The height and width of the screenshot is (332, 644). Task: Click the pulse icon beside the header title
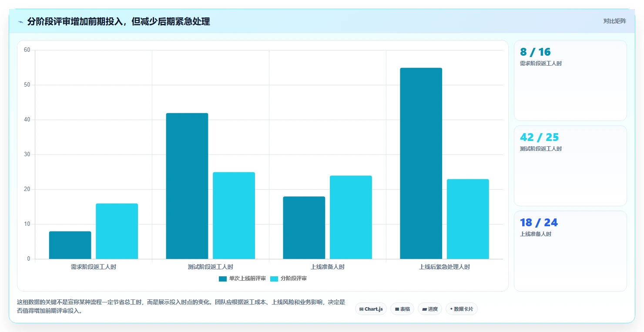coord(21,22)
